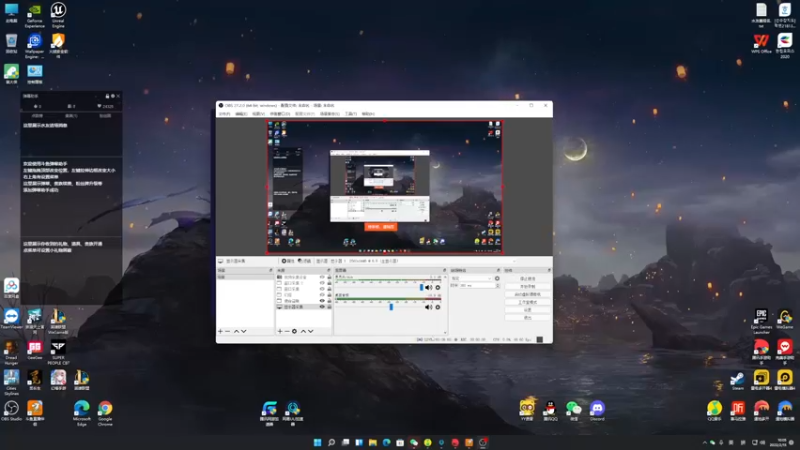Mute the second mixer audio channel

pyautogui.click(x=429, y=307)
